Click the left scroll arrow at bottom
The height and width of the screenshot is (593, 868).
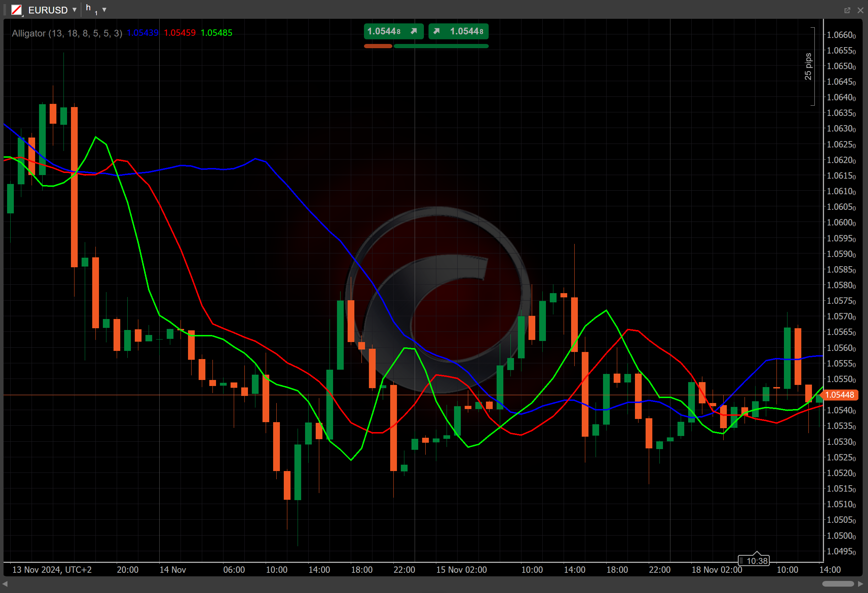pyautogui.click(x=5, y=584)
